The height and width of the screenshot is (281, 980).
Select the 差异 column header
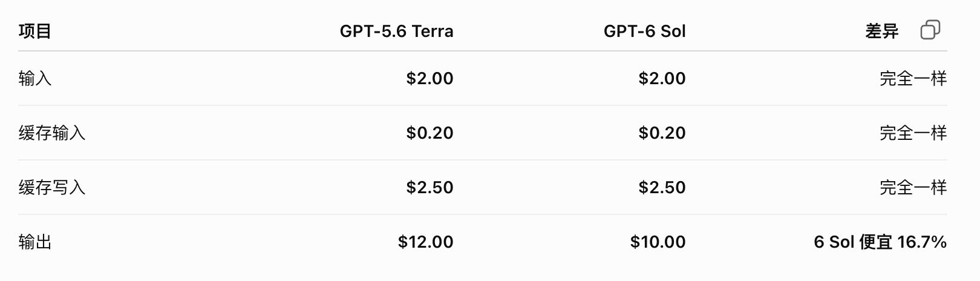tap(881, 31)
